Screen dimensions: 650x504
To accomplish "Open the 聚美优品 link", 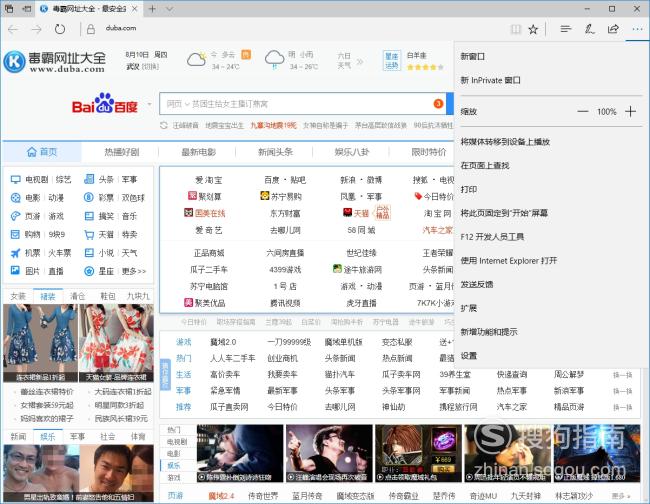I will tap(205, 303).
